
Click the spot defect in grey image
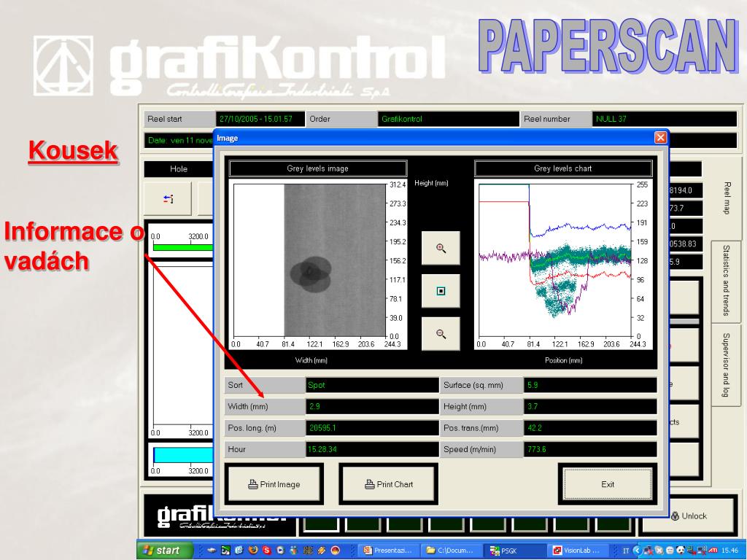[311, 275]
